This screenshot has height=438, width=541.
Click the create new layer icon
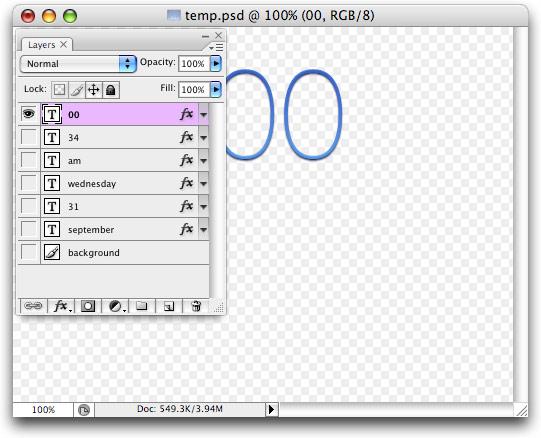pos(169,306)
